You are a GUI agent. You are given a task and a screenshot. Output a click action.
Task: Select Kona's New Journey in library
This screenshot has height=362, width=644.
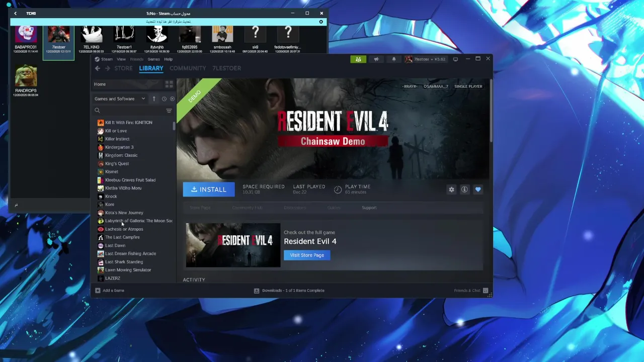(x=124, y=213)
